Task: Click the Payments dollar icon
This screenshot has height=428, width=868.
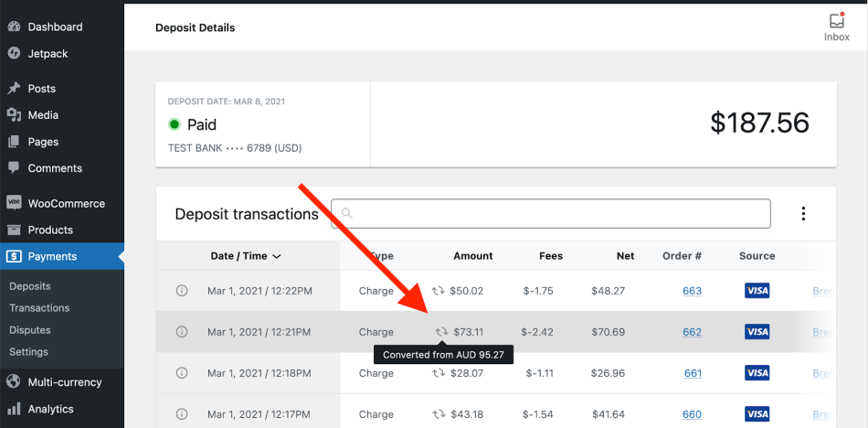Action: coord(14,256)
